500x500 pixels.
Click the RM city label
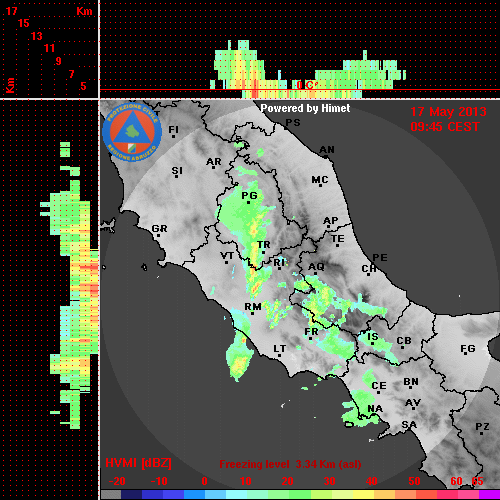click(253, 306)
